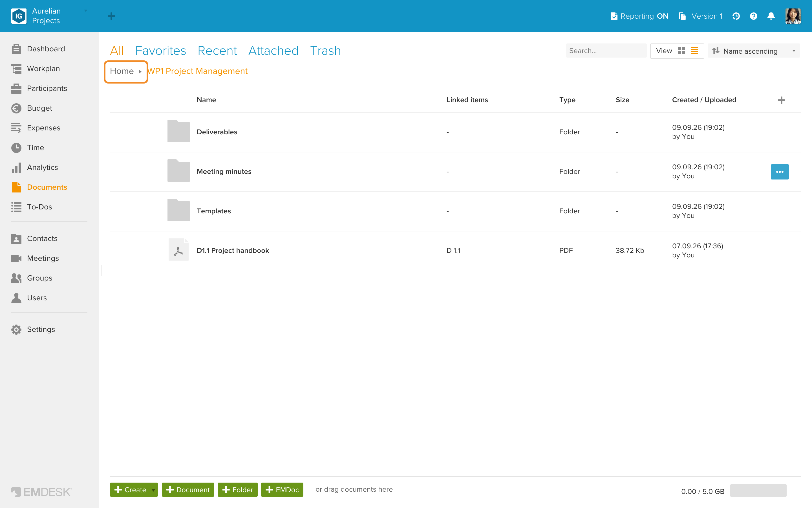This screenshot has height=508, width=812.
Task: Click the Search documents field
Action: (x=606, y=51)
